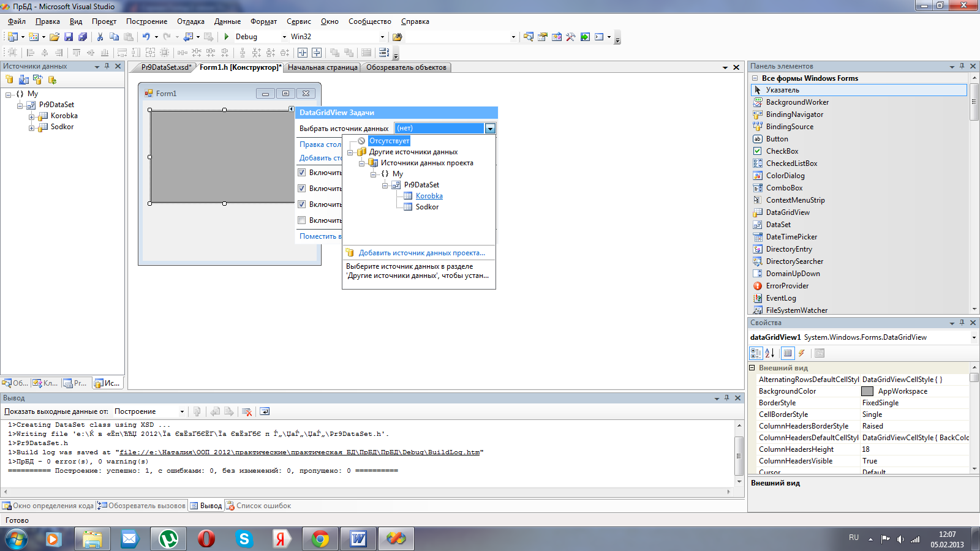
Task: Enable the unchecked fourth Включить checkbox
Action: 301,220
